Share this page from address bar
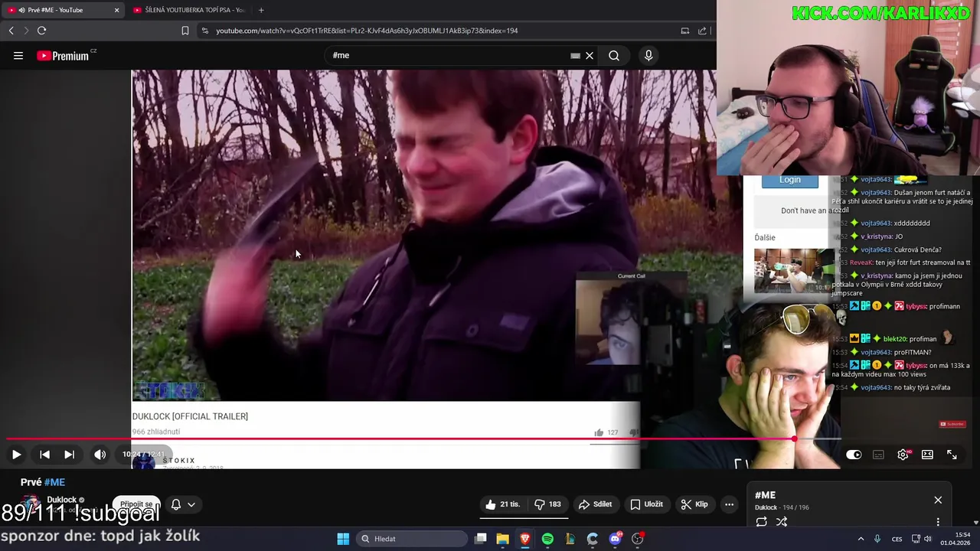 [702, 31]
